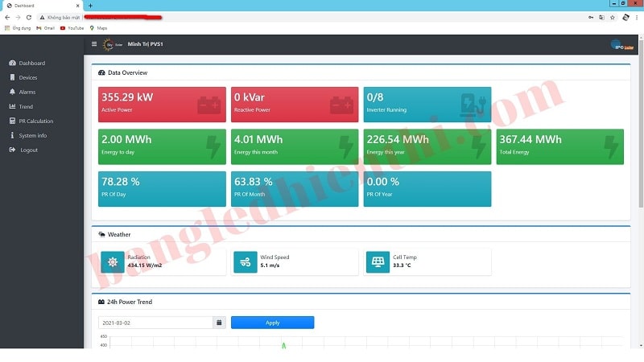Image resolution: width=644 pixels, height=362 pixels.
Task: Select the Active Power red card
Action: (162, 105)
